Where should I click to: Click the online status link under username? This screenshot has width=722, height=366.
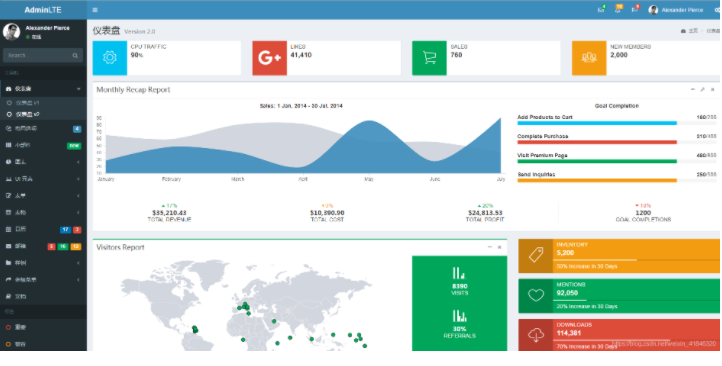pyautogui.click(x=34, y=37)
